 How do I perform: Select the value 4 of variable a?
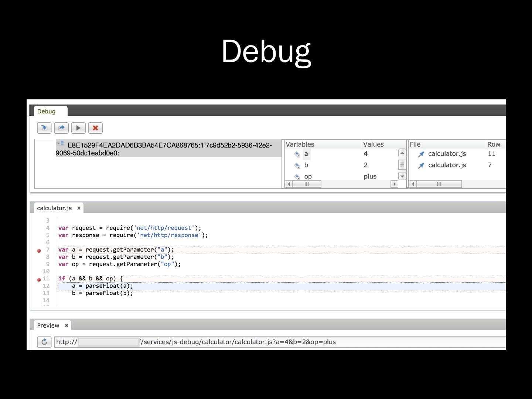point(366,154)
